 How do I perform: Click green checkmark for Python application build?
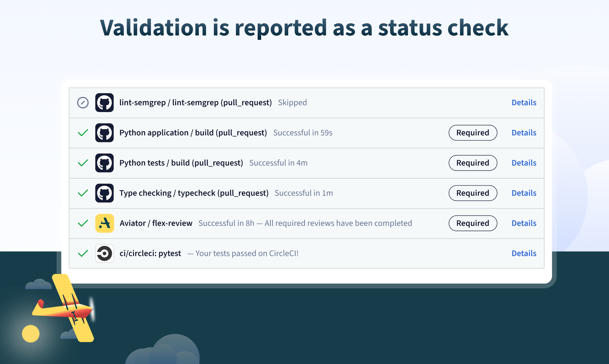pyautogui.click(x=83, y=133)
